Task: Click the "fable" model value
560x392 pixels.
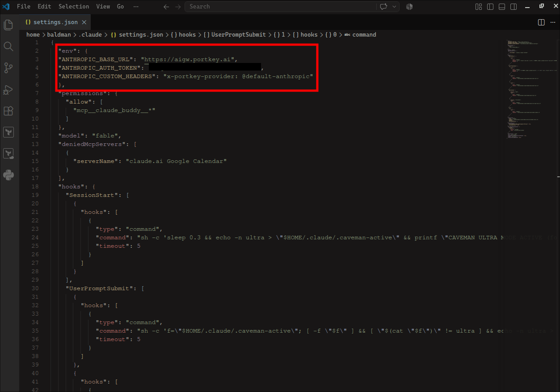Action: [x=105, y=136]
